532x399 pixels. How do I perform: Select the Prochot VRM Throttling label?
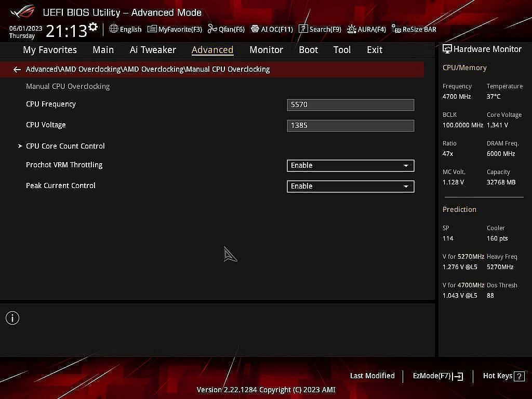64,165
